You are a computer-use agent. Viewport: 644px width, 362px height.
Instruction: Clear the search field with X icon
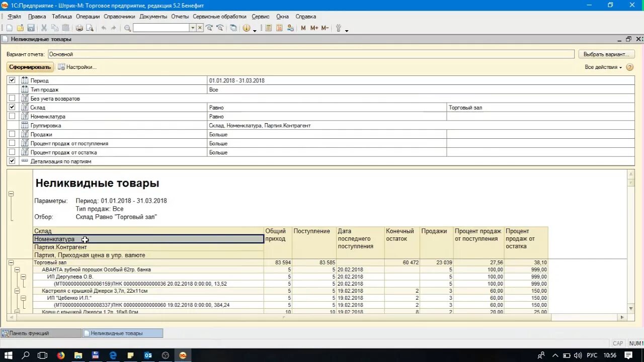coord(200,28)
